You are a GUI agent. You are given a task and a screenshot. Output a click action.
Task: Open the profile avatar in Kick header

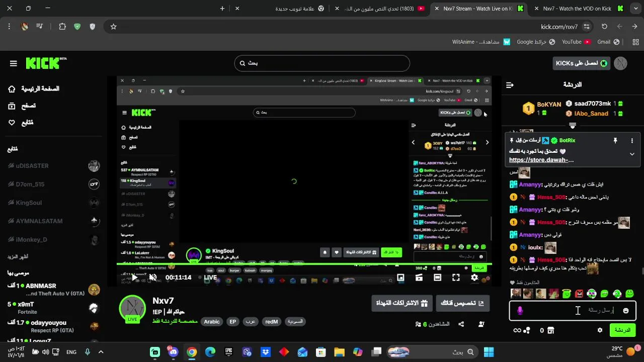pyautogui.click(x=620, y=63)
